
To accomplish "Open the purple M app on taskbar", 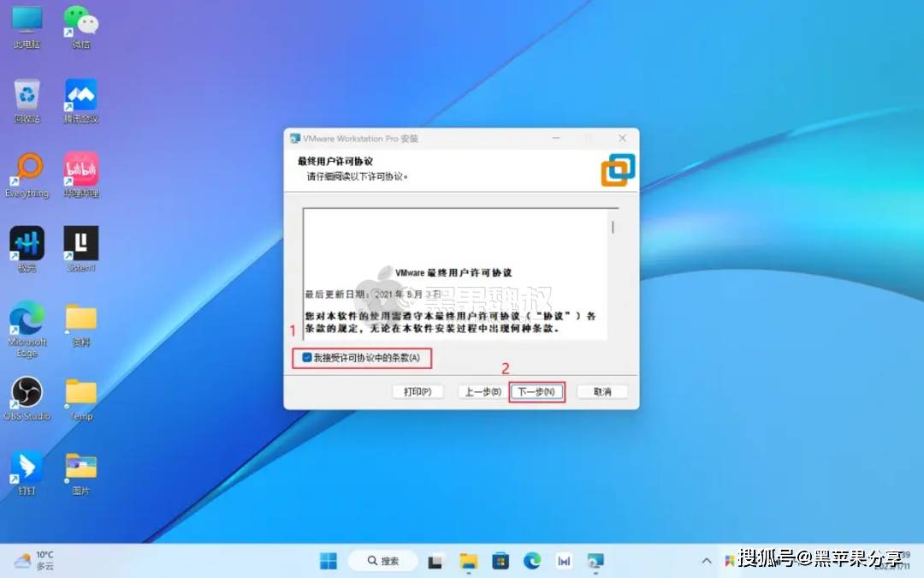I will coord(564,561).
